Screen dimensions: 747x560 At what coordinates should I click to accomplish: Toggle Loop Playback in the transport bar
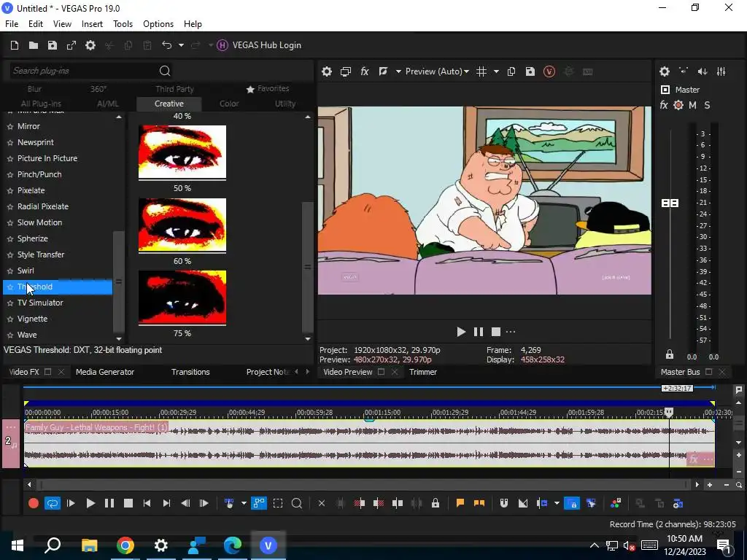pos(53,503)
